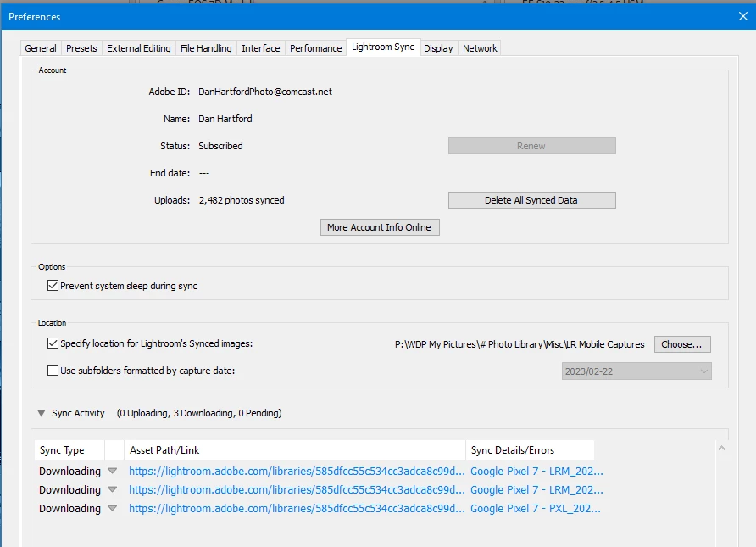Click Delete All Synced Data
Image resolution: width=756 pixels, height=547 pixels.
pyautogui.click(x=531, y=200)
